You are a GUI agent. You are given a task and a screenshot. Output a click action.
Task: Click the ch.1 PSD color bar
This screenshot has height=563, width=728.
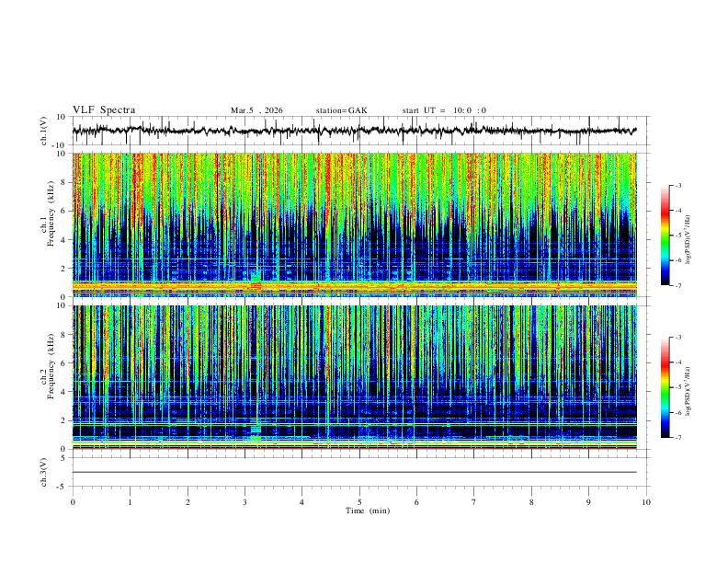point(665,236)
